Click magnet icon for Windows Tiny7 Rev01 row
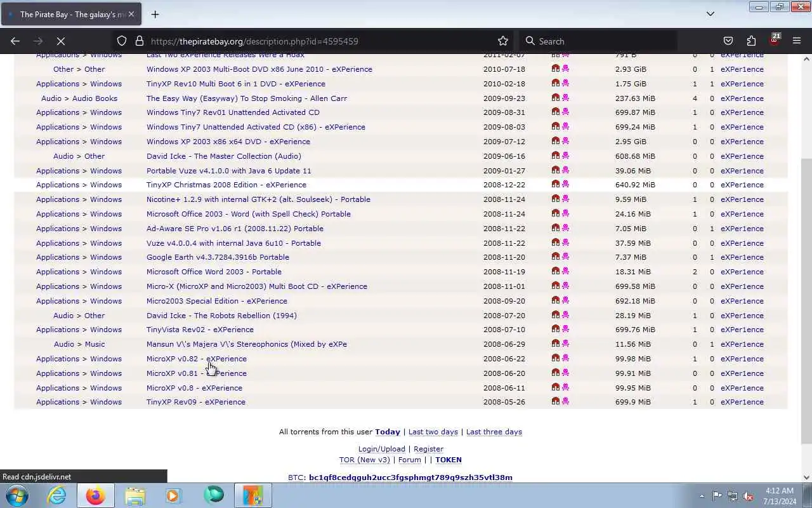812x508 pixels. point(556,112)
